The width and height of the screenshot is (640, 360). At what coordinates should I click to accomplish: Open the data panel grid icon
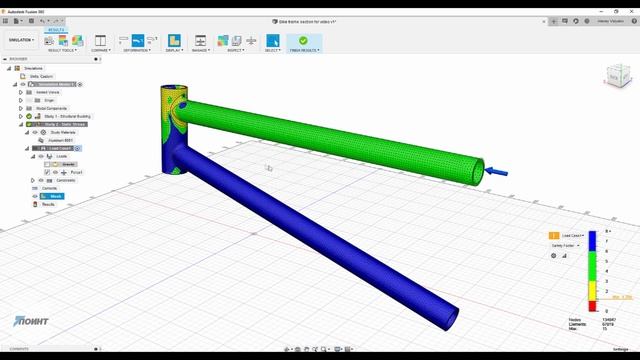(5, 21)
